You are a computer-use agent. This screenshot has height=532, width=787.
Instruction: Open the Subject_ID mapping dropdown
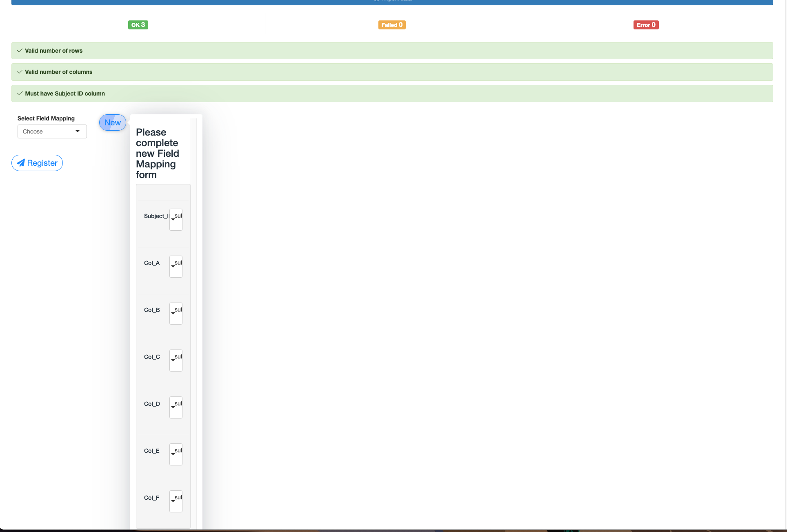(176, 219)
